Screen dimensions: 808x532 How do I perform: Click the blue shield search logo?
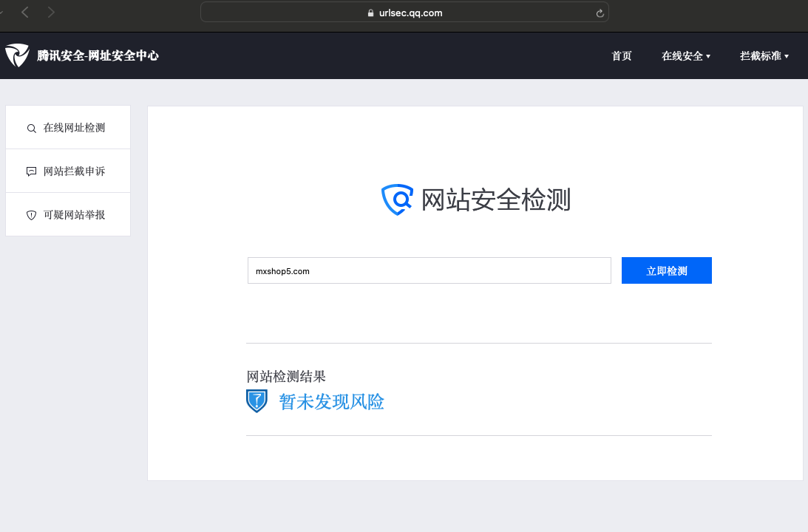[397, 199]
